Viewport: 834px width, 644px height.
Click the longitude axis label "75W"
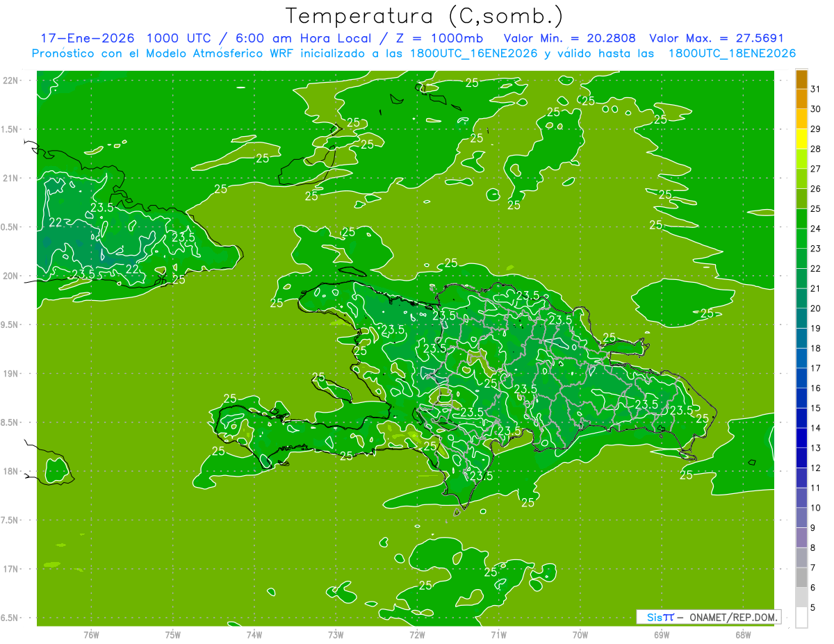click(x=172, y=634)
